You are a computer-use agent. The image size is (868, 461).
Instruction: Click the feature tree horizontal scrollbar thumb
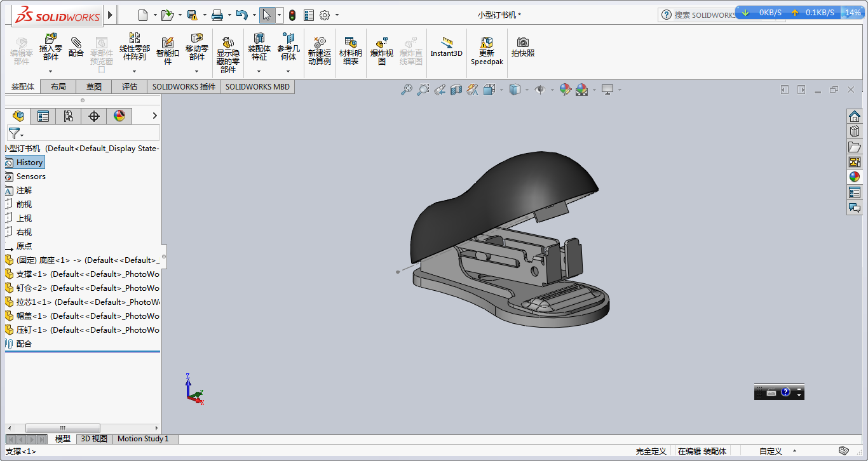point(62,428)
